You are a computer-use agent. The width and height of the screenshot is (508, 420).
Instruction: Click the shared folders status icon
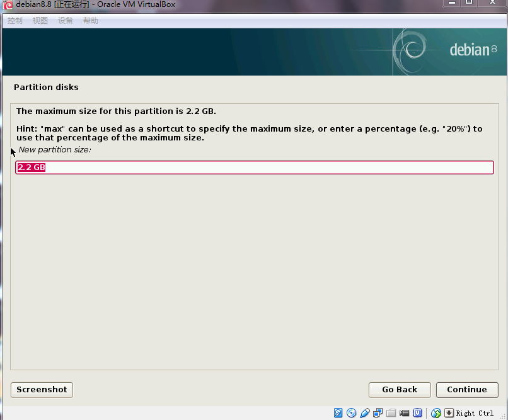[391, 413]
